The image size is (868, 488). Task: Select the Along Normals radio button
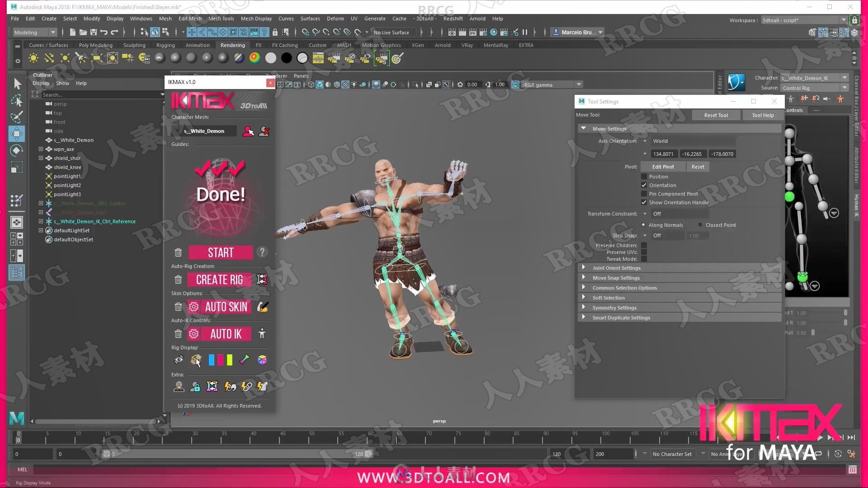[643, 225]
